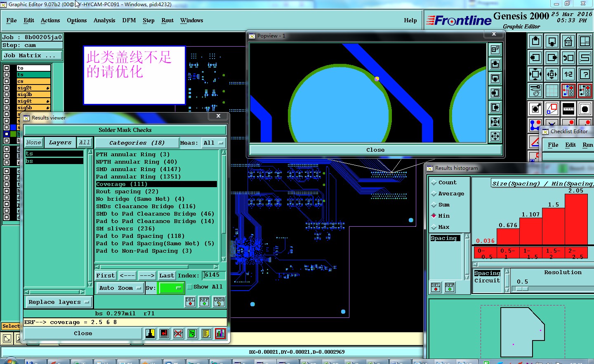
Task: Click the pan right view icon
Action: 552,58
